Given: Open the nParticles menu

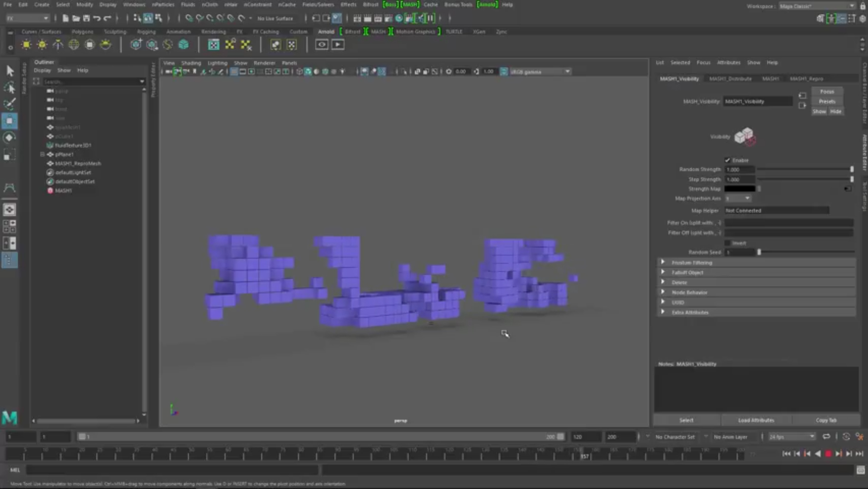Looking at the screenshot, I should (x=163, y=5).
